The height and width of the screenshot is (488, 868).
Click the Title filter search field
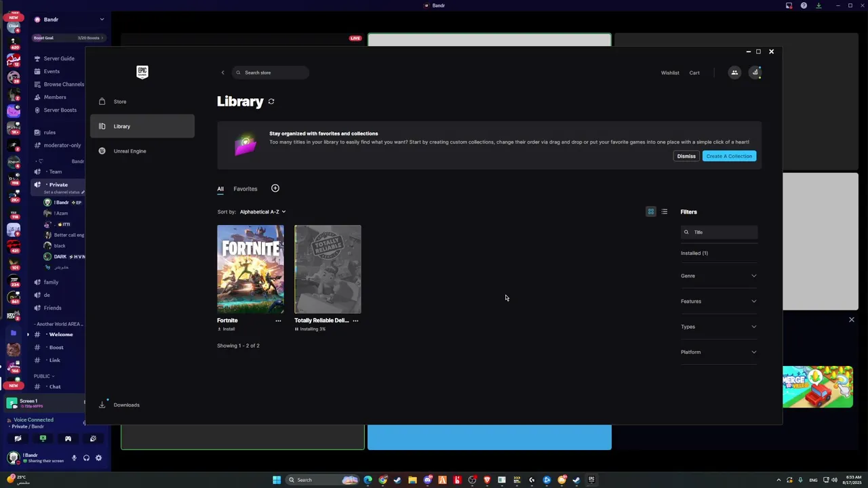pos(719,232)
